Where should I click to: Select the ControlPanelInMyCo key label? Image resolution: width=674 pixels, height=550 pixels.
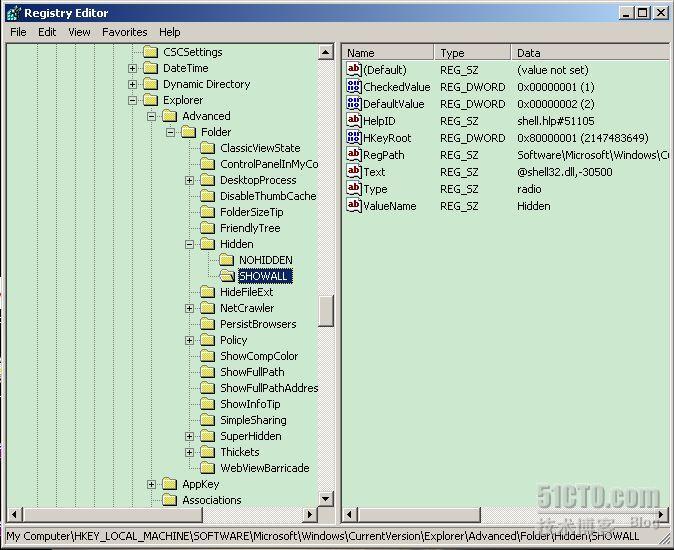point(269,164)
